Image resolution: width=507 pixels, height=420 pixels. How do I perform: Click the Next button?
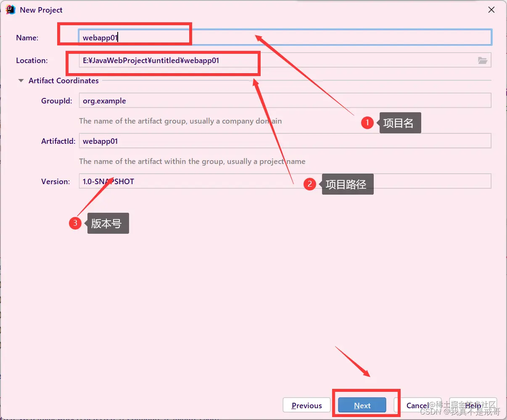(362, 405)
